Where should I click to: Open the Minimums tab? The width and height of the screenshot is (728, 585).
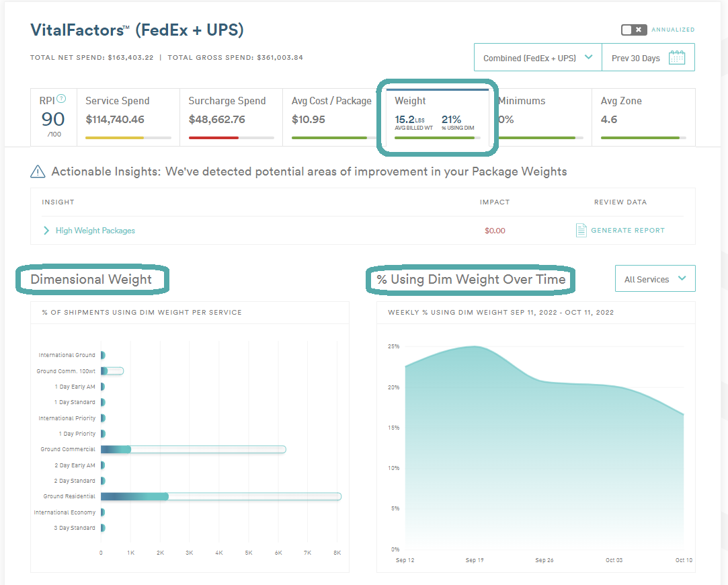[x=540, y=117]
